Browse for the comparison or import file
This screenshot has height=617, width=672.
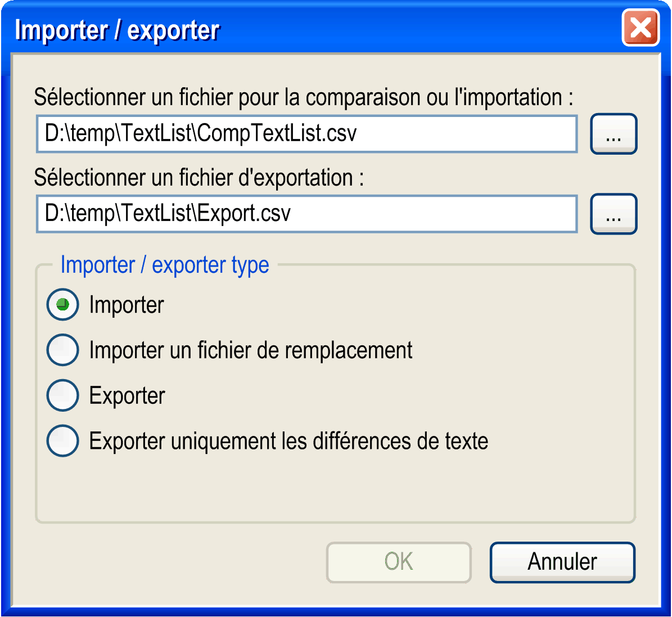click(614, 134)
